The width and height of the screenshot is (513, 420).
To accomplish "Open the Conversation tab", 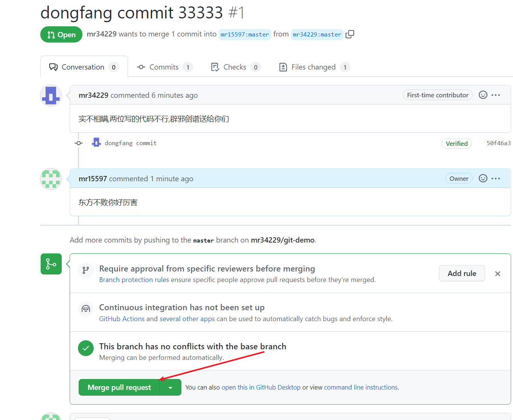I will pos(84,67).
